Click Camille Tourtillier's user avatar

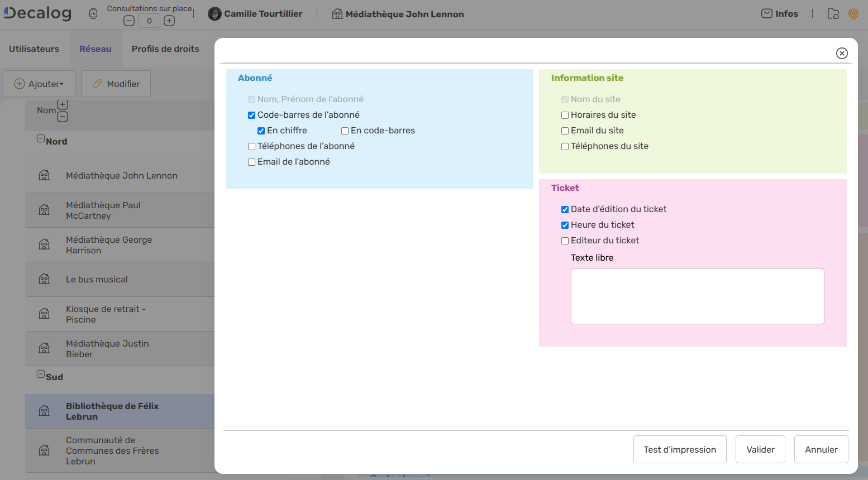(x=214, y=14)
